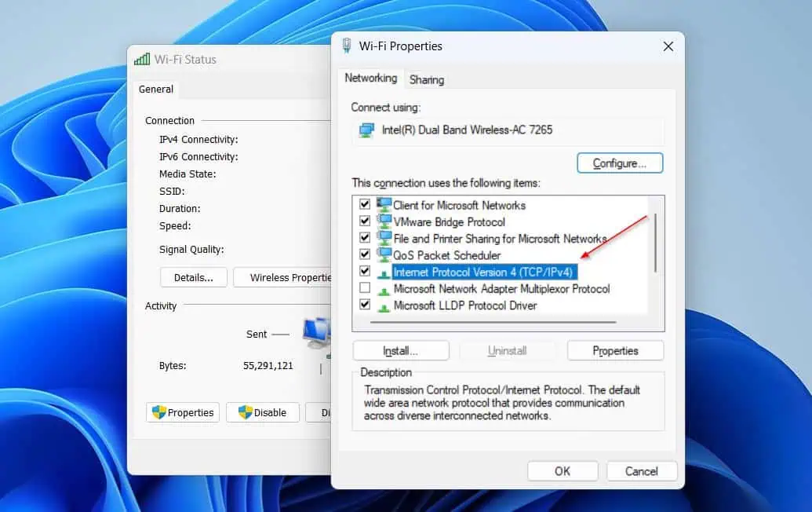
Task: Click Properties in Wi-Fi Status window
Action: coord(183,412)
